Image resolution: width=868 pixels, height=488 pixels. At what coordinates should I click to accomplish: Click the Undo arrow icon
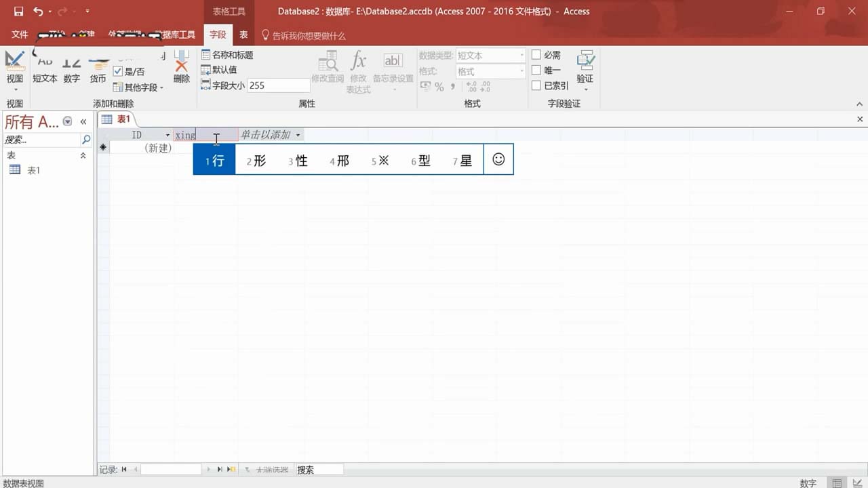[38, 12]
